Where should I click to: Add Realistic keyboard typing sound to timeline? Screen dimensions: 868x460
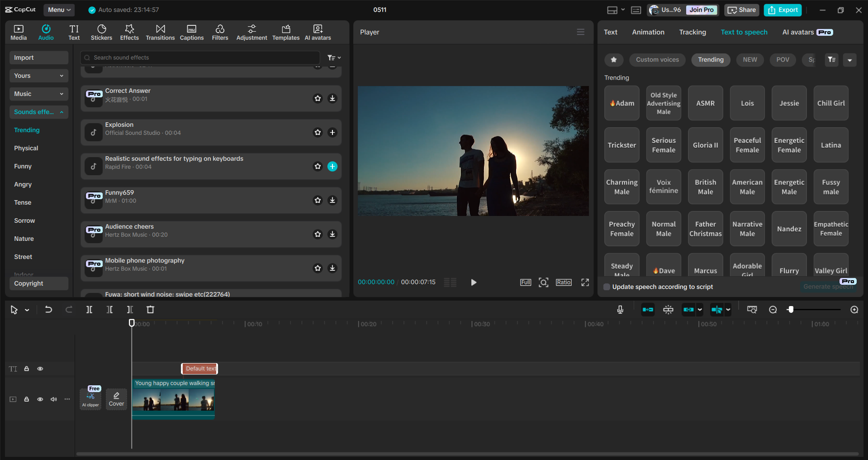coord(332,167)
